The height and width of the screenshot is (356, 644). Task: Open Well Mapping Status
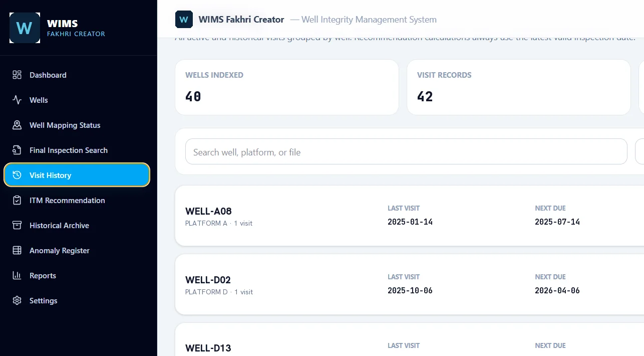tap(77, 125)
